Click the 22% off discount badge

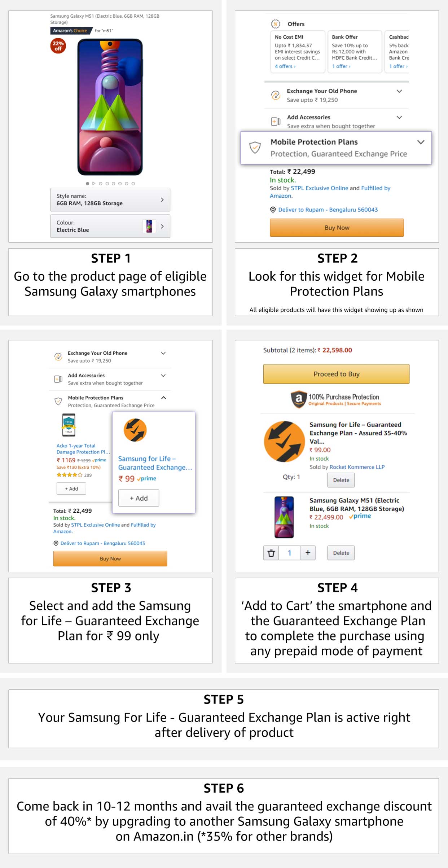[58, 46]
